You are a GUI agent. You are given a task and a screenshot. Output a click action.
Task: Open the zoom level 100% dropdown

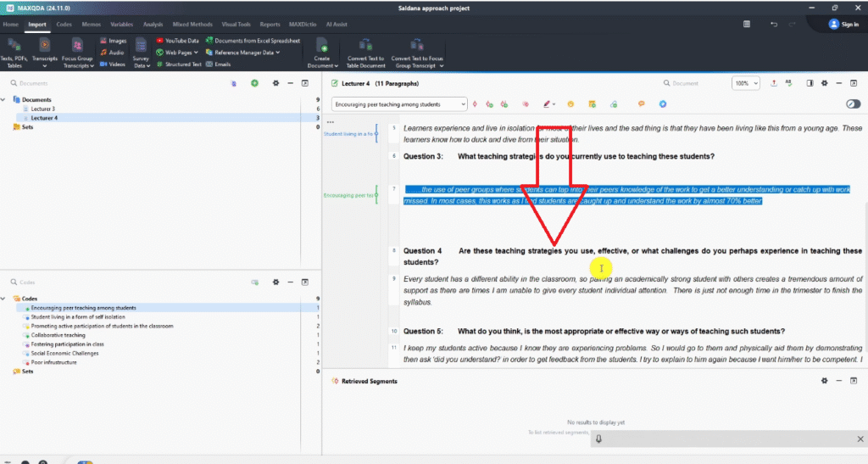(x=746, y=83)
